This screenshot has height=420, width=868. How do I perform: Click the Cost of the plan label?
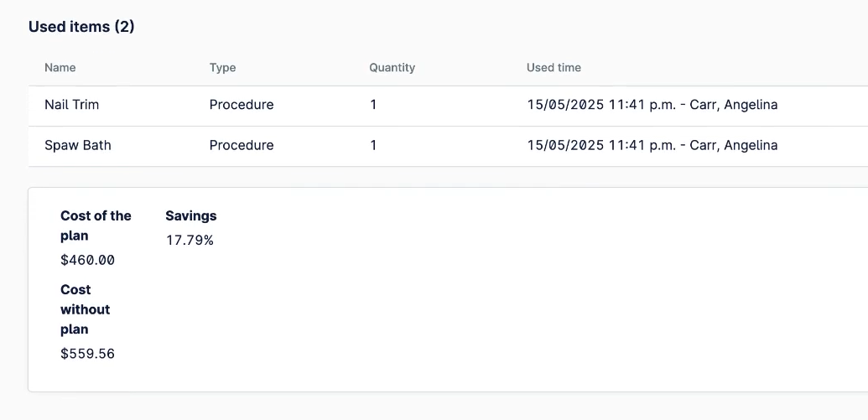(96, 226)
